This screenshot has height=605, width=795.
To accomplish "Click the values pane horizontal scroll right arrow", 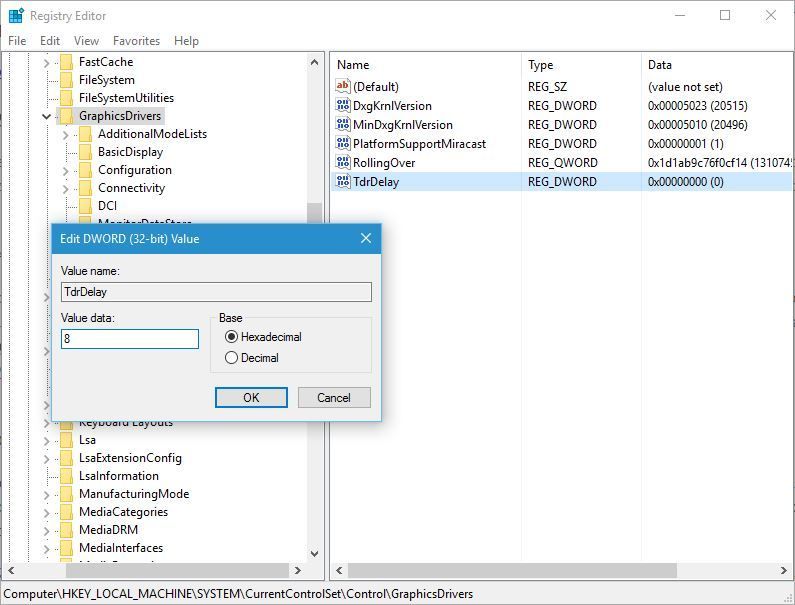I will click(784, 571).
